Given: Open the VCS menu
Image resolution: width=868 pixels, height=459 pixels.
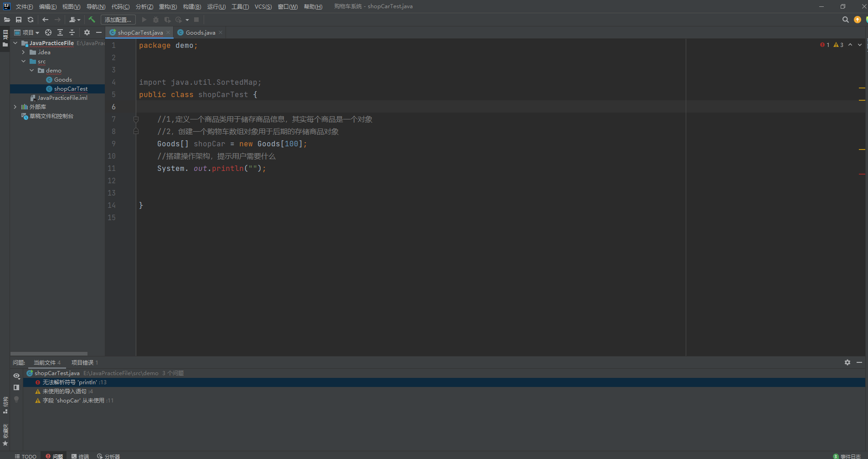Looking at the screenshot, I should (x=263, y=6).
